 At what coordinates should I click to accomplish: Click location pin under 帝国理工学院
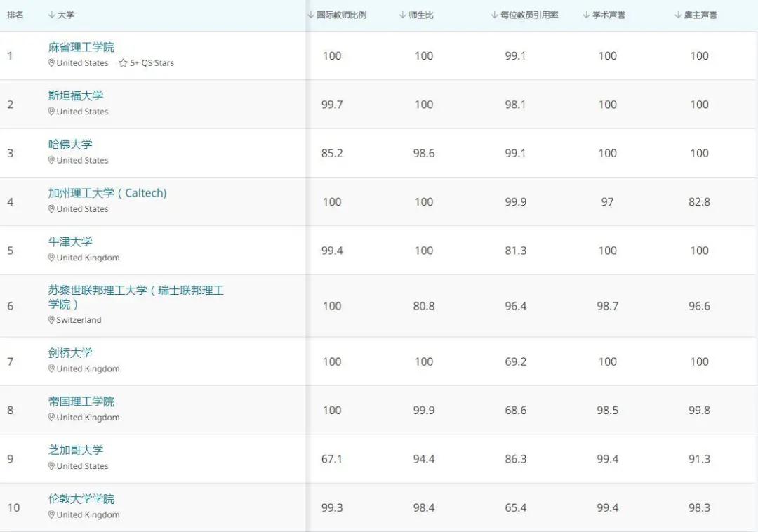pyautogui.click(x=51, y=418)
